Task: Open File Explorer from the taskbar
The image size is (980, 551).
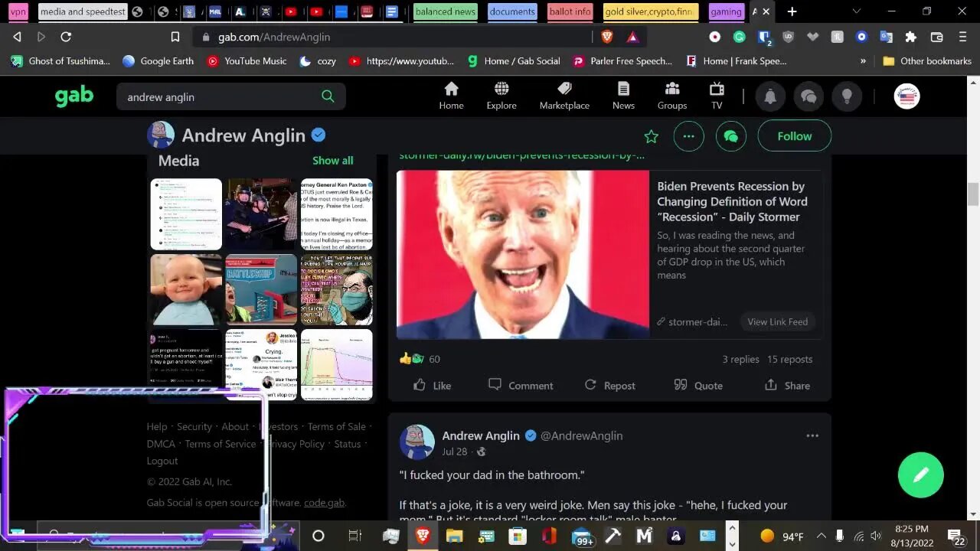Action: pyautogui.click(x=455, y=536)
